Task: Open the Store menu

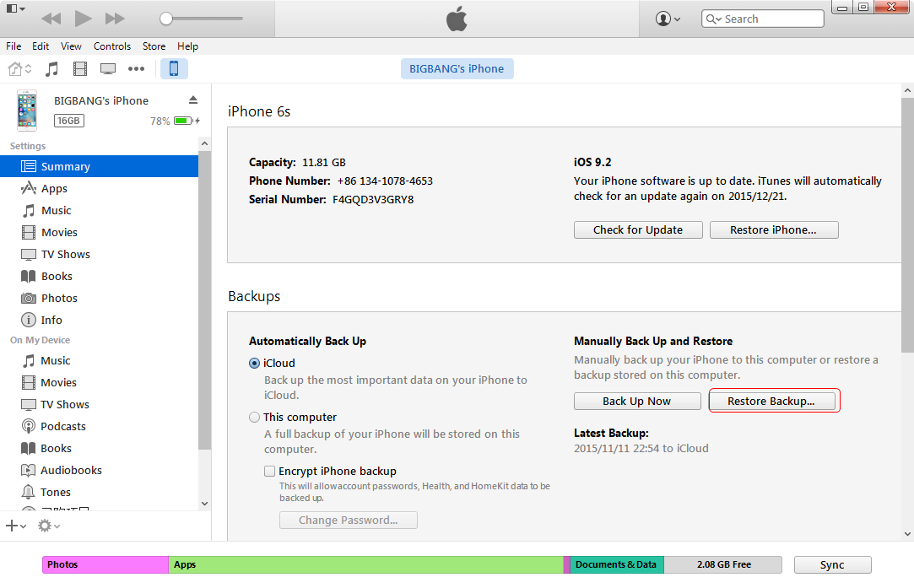Action: (x=154, y=46)
